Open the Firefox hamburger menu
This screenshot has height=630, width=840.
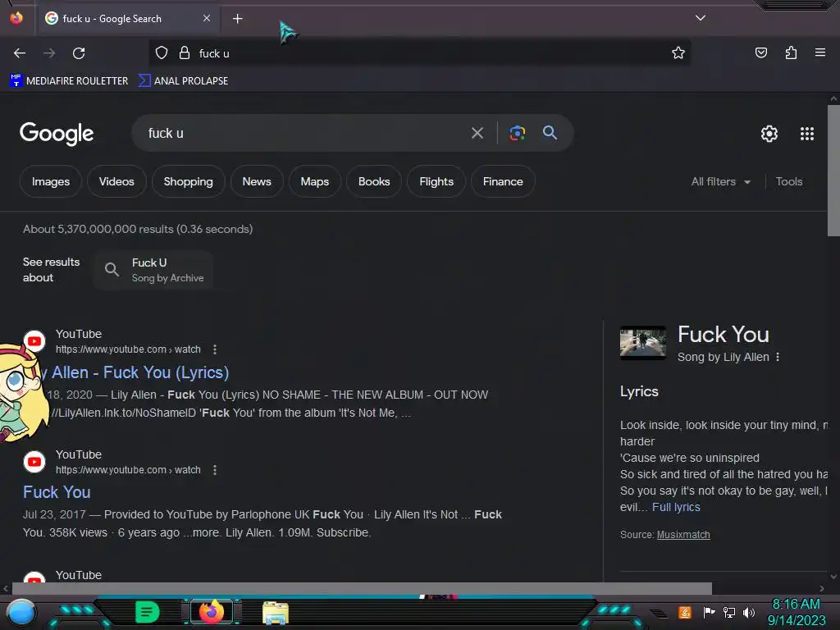pos(819,52)
